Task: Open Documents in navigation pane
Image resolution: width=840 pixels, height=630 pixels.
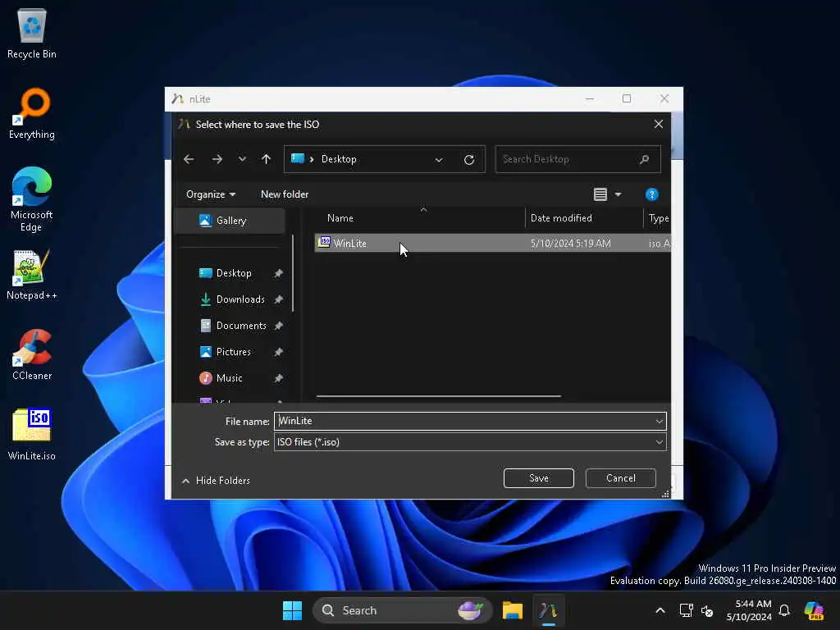Action: pyautogui.click(x=241, y=326)
